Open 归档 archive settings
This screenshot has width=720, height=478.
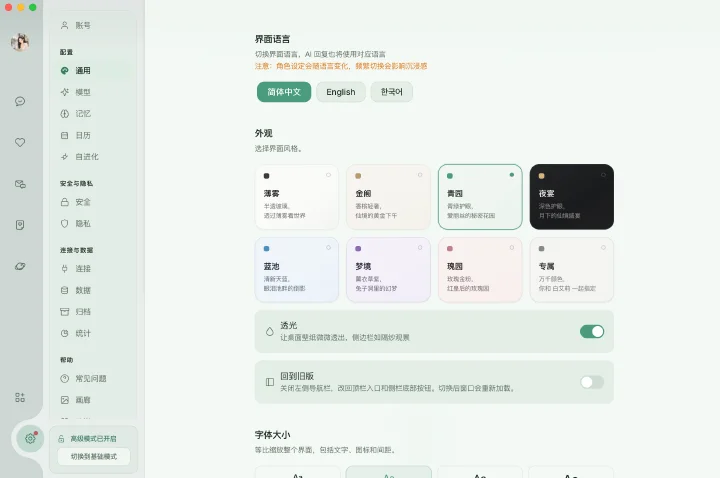point(94,312)
